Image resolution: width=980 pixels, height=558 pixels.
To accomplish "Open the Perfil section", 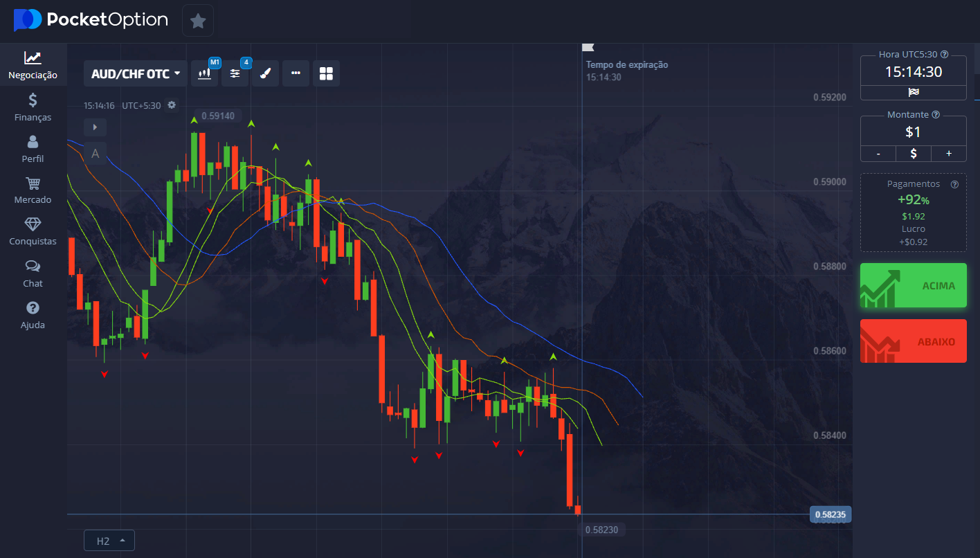I will (x=32, y=147).
